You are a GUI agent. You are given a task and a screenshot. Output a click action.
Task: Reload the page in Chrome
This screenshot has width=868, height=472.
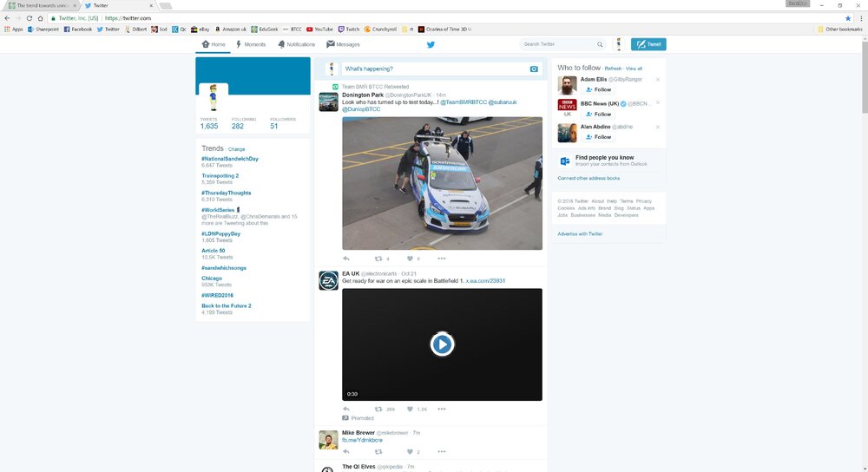click(29, 18)
